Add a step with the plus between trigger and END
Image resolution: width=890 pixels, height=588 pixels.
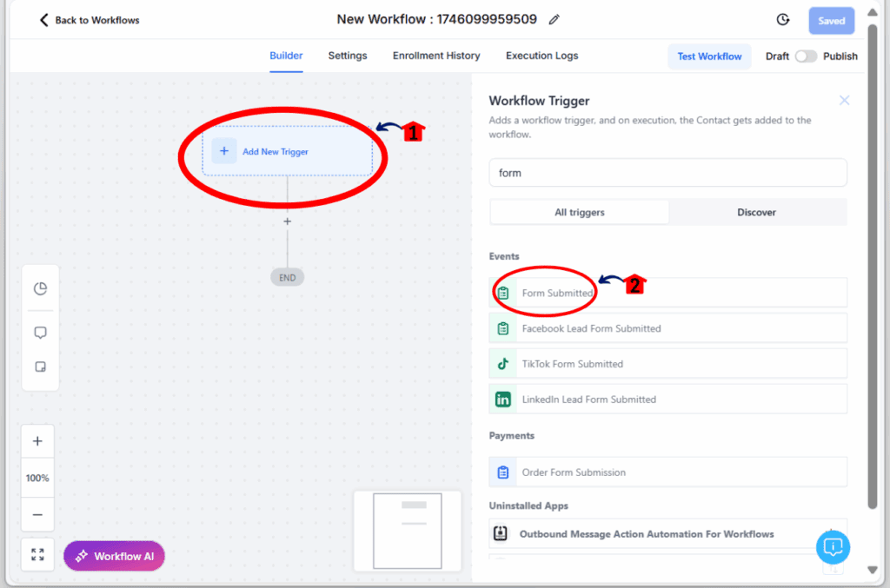(x=287, y=221)
